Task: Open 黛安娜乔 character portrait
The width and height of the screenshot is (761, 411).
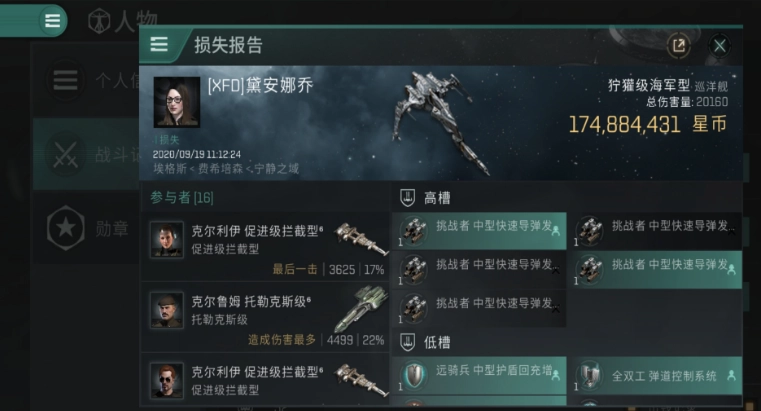Action: point(177,102)
